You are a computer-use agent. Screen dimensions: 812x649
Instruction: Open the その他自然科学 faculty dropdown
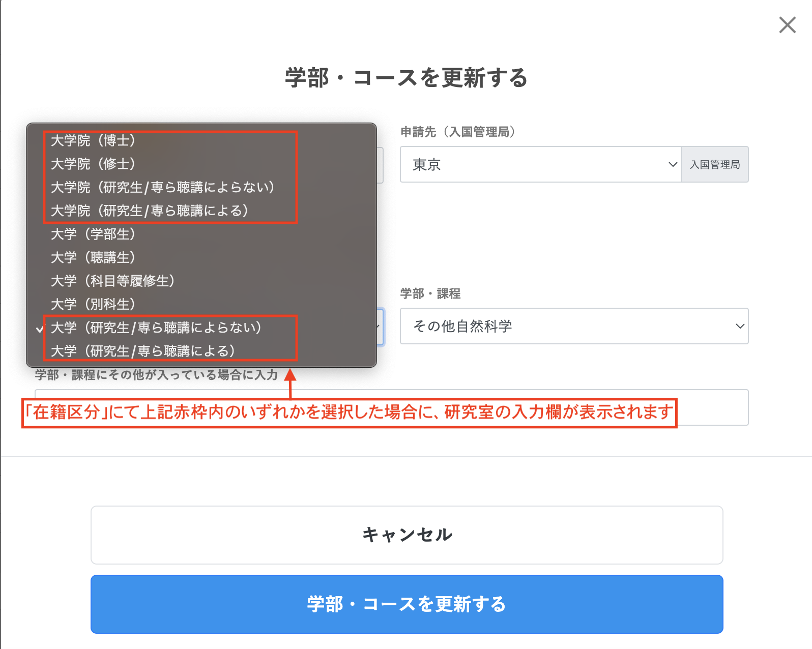(x=574, y=326)
